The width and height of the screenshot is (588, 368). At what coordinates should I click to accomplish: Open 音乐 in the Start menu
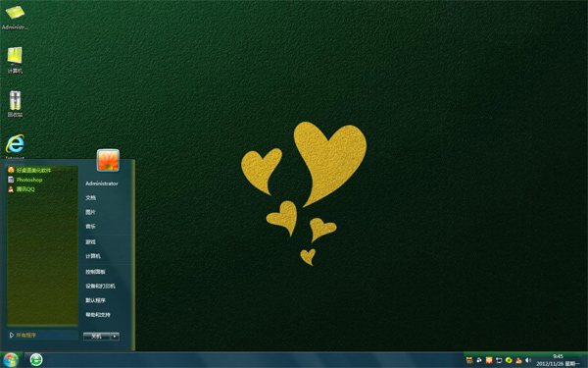pos(90,227)
